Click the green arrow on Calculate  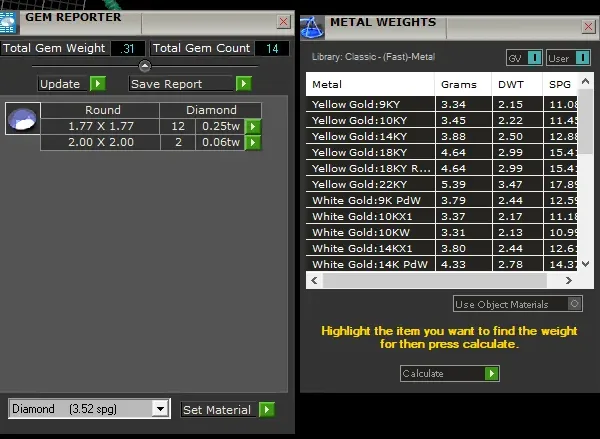point(492,373)
